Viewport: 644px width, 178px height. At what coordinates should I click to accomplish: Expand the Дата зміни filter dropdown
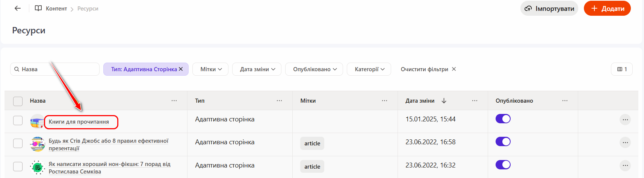coord(257,69)
